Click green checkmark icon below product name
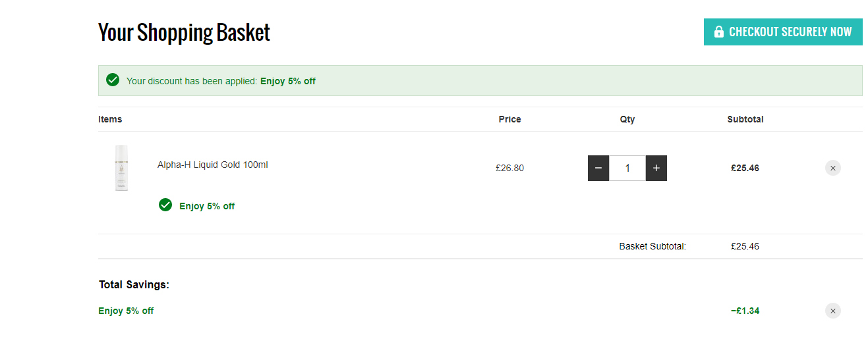Viewport: 868px width, 337px height. click(x=165, y=205)
